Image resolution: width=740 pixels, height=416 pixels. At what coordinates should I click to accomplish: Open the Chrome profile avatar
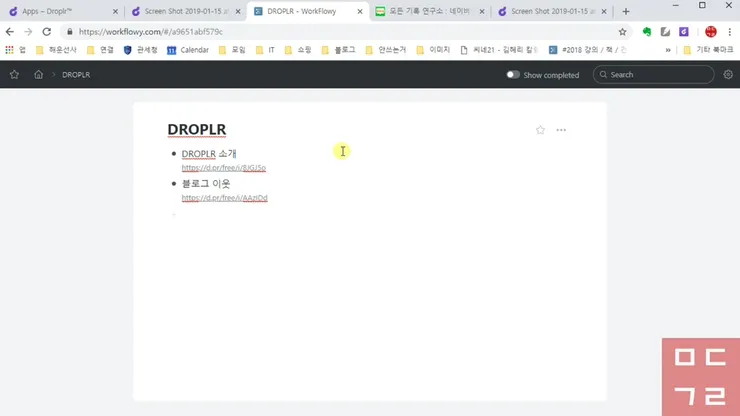click(x=711, y=32)
